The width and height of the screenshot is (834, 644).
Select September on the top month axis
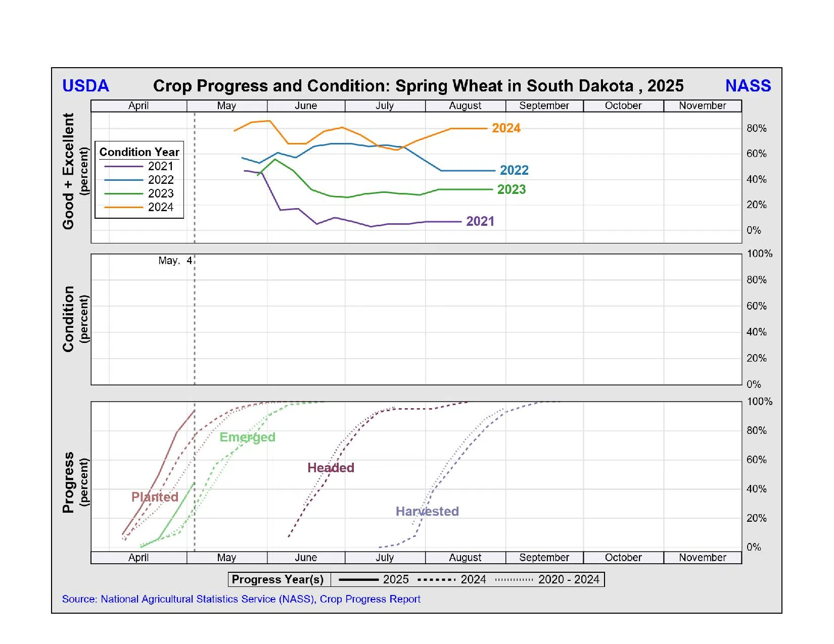click(544, 106)
